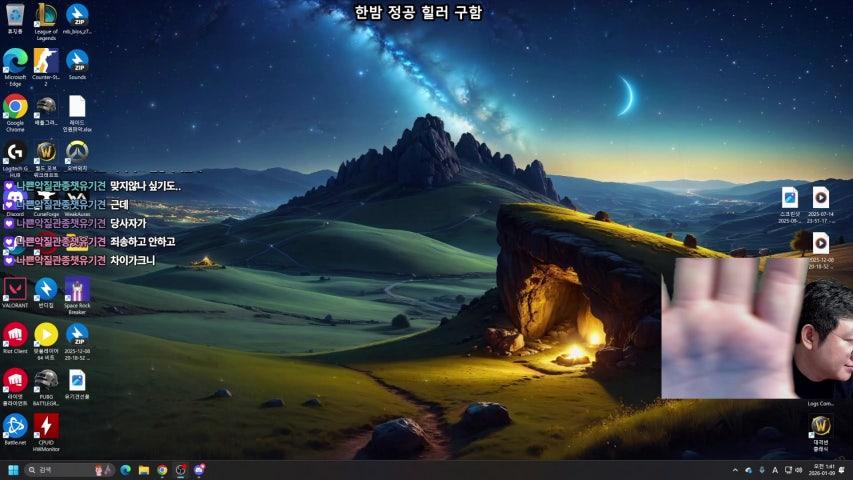The height and width of the screenshot is (480, 853).
Task: Open Battle.net desktop shortcut
Action: pyautogui.click(x=15, y=430)
